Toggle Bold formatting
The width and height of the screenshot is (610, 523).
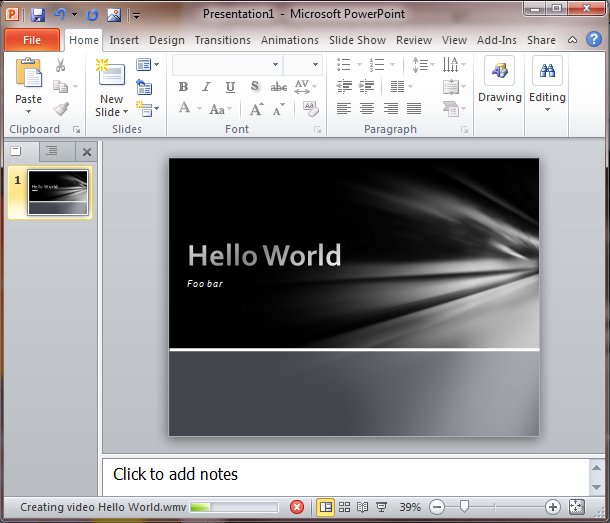click(183, 87)
